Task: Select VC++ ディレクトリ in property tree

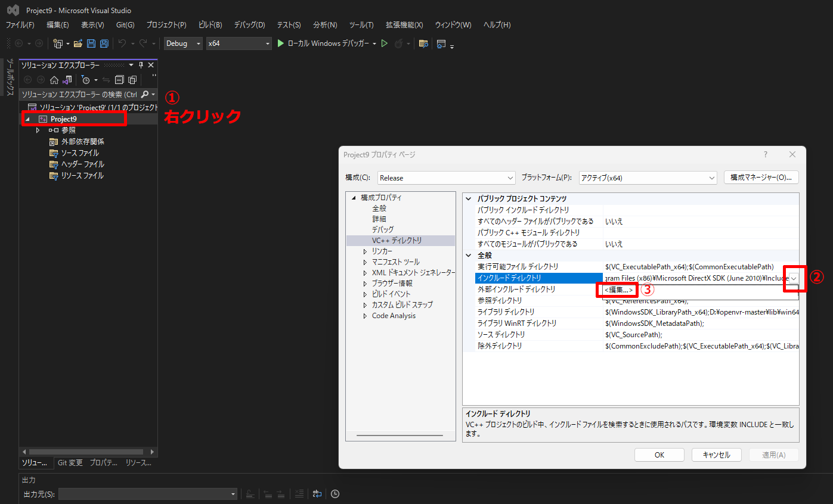Action: [397, 241]
